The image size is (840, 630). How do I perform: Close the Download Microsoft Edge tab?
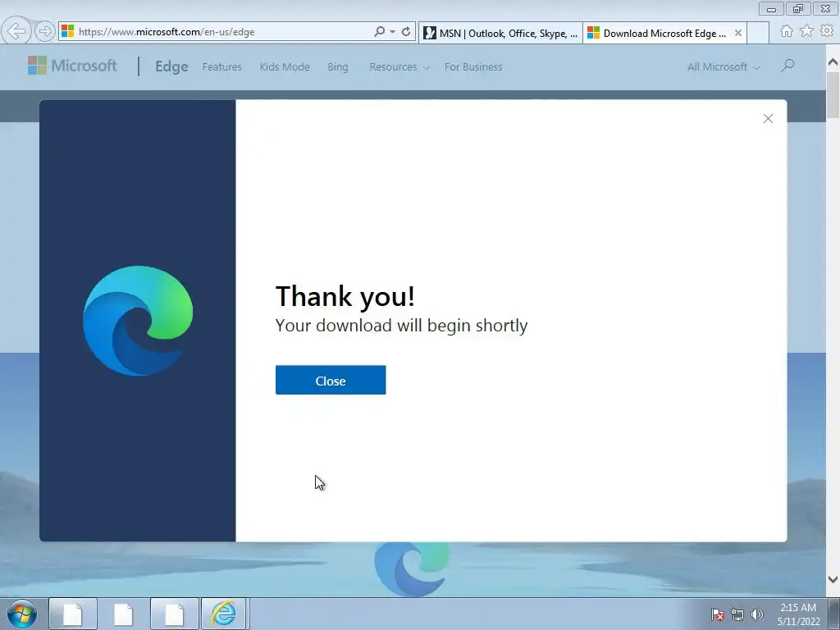pyautogui.click(x=738, y=33)
